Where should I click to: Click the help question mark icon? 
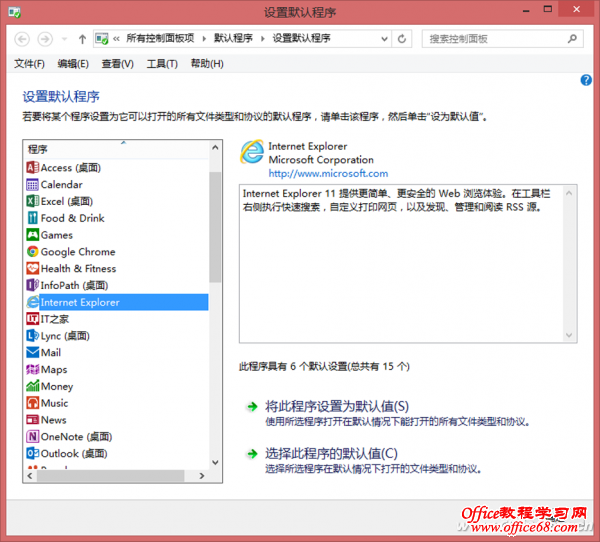coord(586,80)
